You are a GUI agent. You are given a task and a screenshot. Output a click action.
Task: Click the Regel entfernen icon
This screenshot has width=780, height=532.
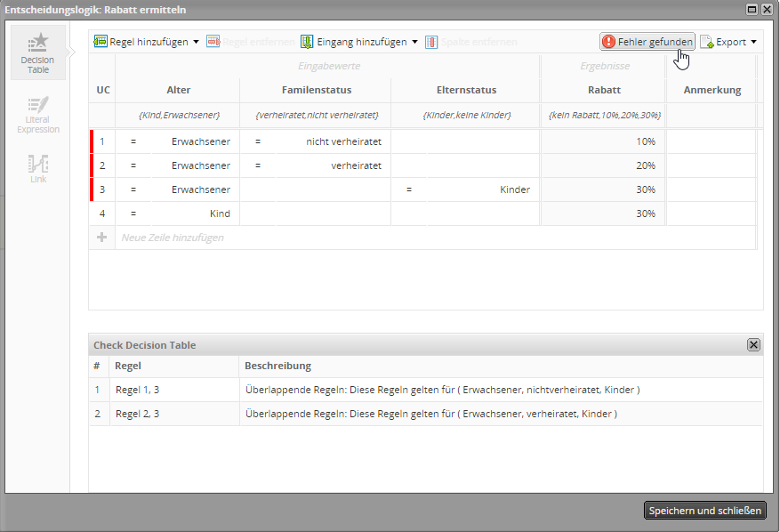point(213,42)
